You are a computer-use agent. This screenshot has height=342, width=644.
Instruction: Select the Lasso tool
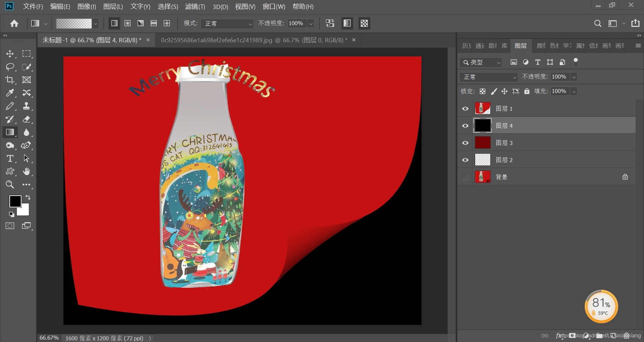pos(10,67)
